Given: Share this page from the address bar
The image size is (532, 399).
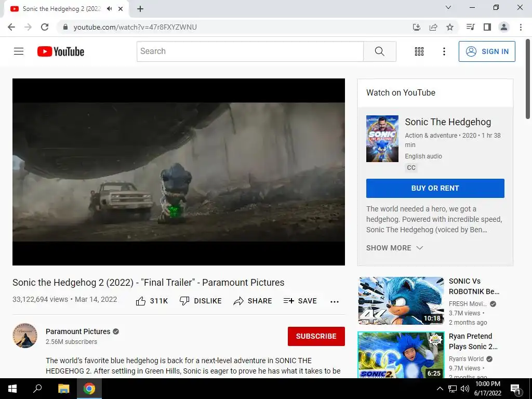Looking at the screenshot, I should coord(433,27).
